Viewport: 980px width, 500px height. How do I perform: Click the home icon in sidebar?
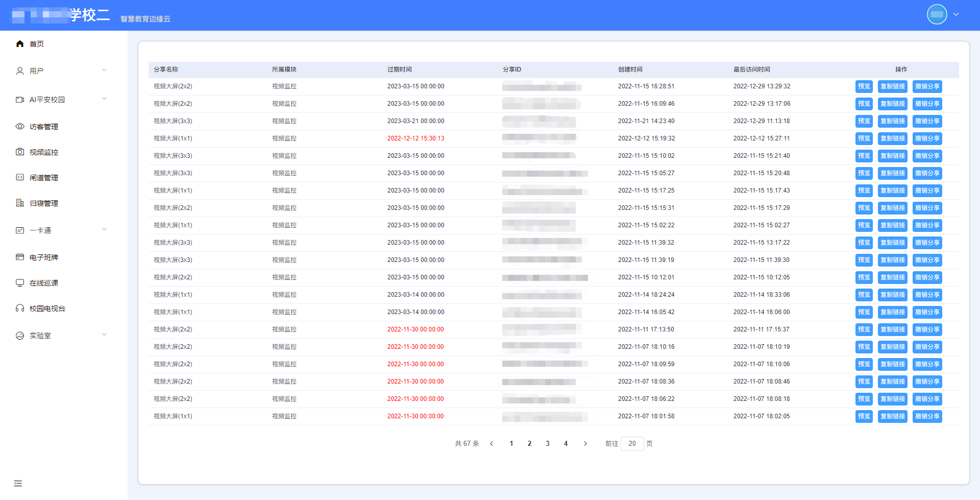click(20, 44)
